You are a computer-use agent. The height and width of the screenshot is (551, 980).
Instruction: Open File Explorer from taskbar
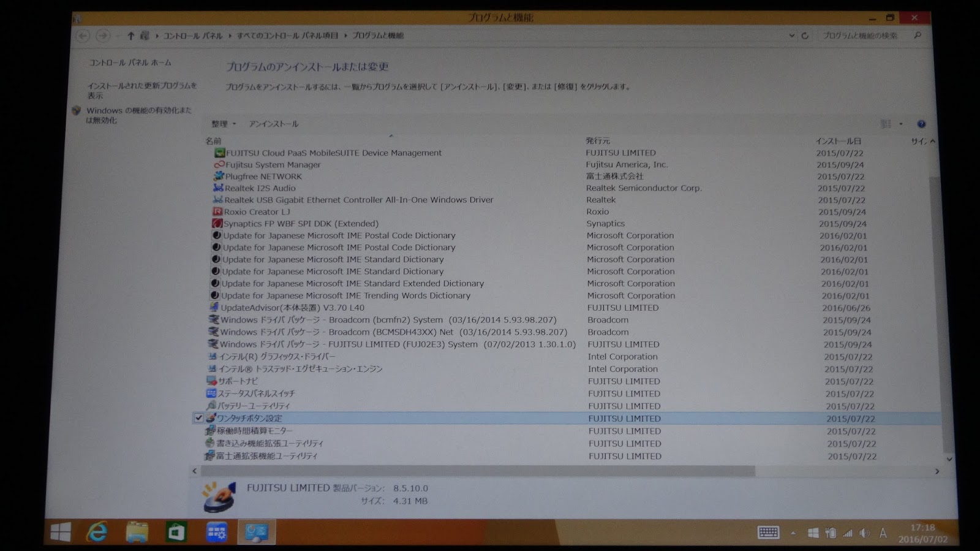pyautogui.click(x=137, y=532)
